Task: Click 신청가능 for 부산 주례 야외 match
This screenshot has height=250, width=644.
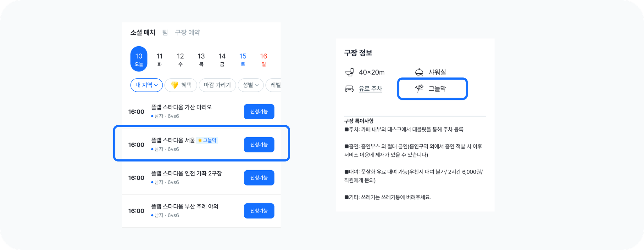Action: click(x=259, y=211)
